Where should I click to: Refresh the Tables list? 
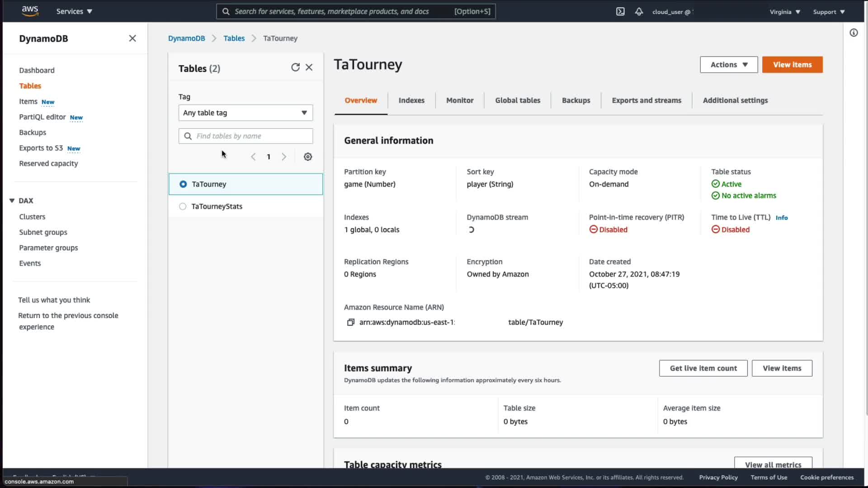[295, 67]
